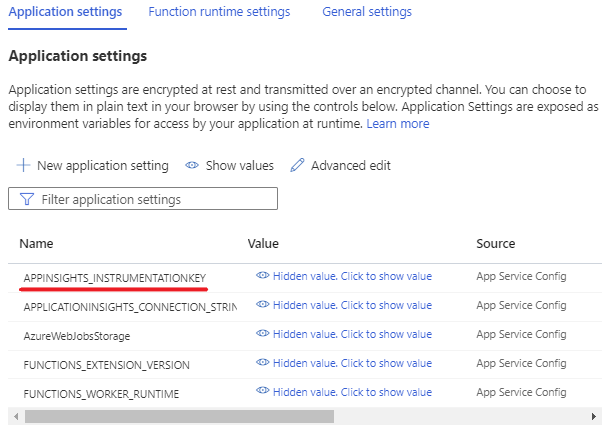The height and width of the screenshot is (428, 607).
Task: Click the scrollbar left arrow
Action: click(13, 416)
